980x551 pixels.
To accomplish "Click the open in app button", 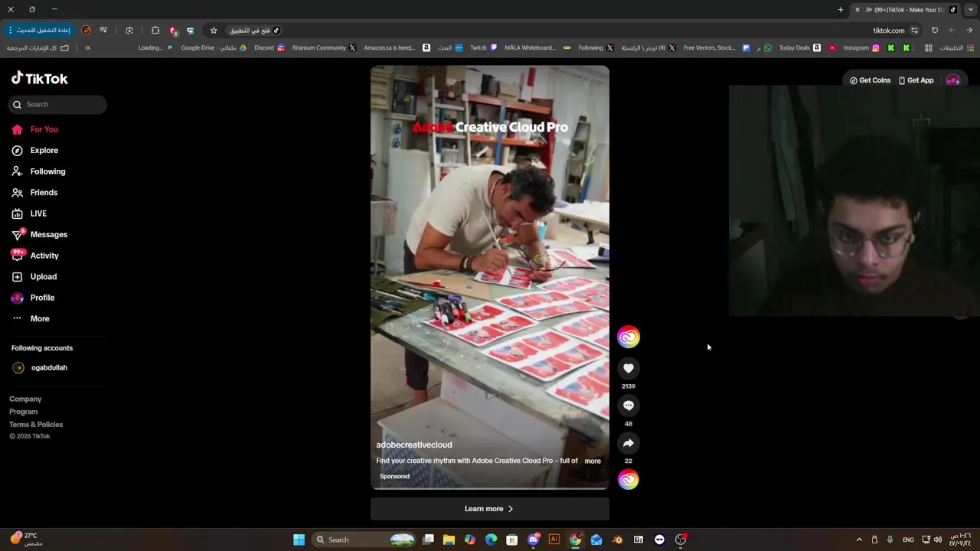I will pos(255,31).
